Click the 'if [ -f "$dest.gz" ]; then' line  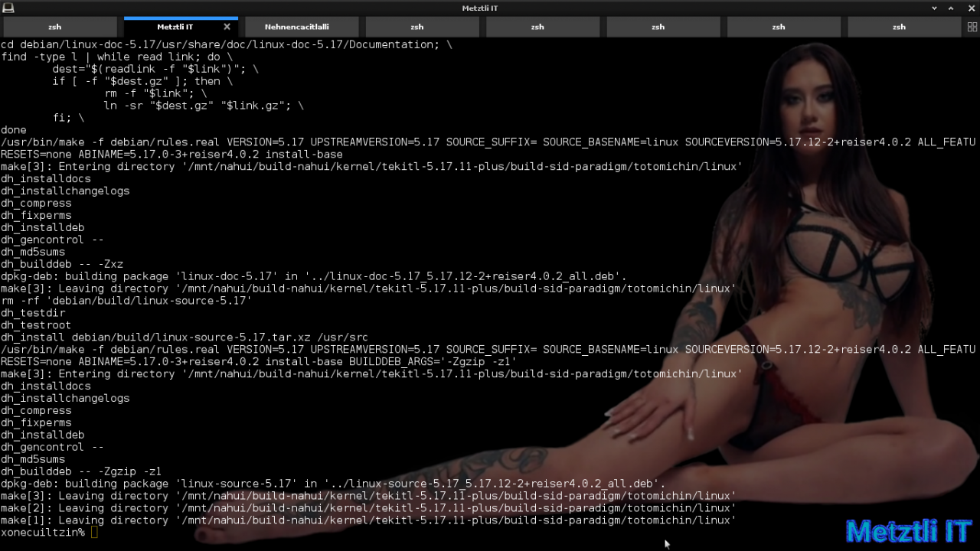coord(142,81)
